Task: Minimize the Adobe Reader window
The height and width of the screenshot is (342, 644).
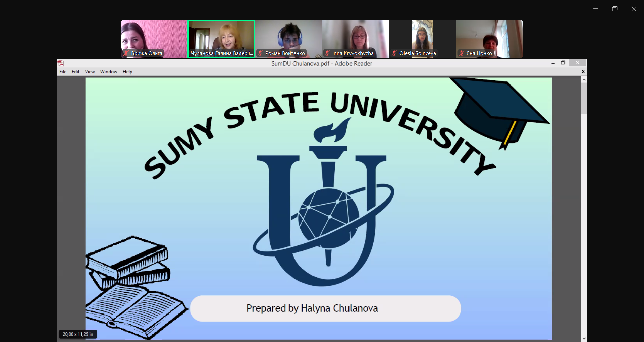Action: (553, 63)
